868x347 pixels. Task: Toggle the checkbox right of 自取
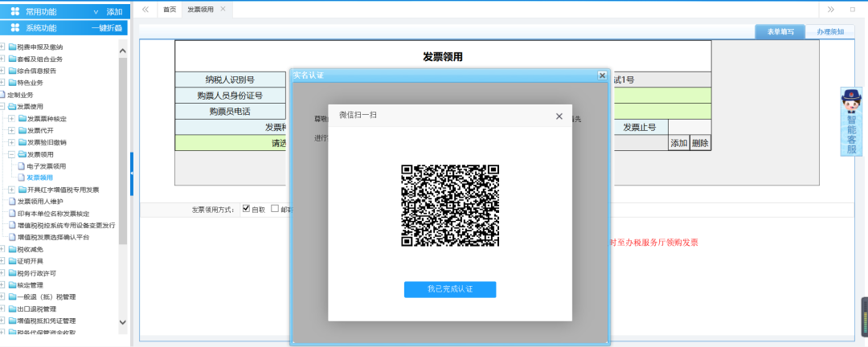coord(275,209)
